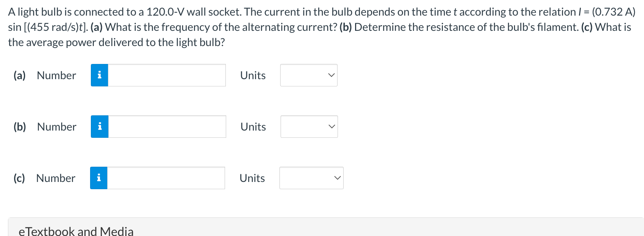Image resolution: width=644 pixels, height=236 pixels.
Task: Focus the Number input for part (c)
Action: (x=166, y=177)
